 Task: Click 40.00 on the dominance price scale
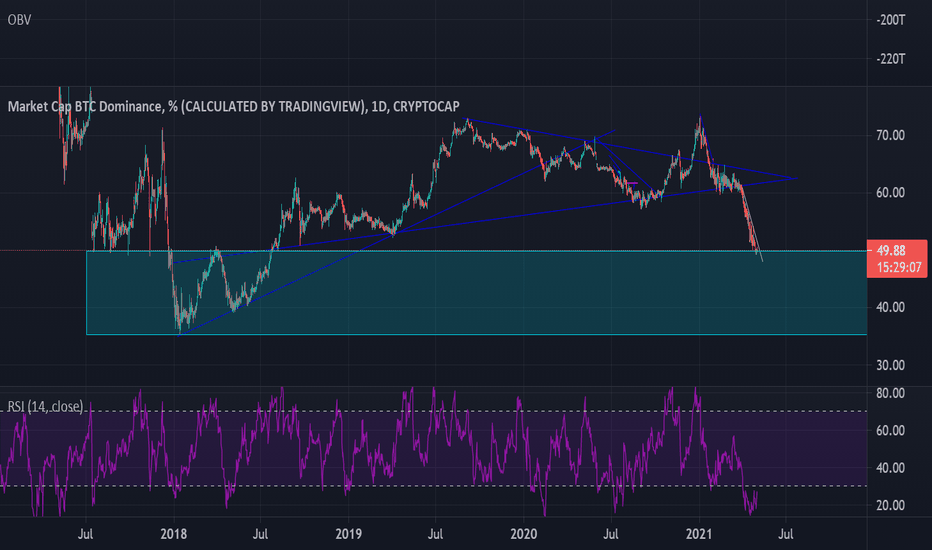[890, 307]
